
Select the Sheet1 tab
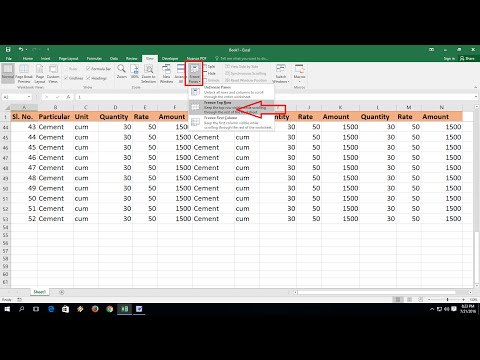pos(39,292)
